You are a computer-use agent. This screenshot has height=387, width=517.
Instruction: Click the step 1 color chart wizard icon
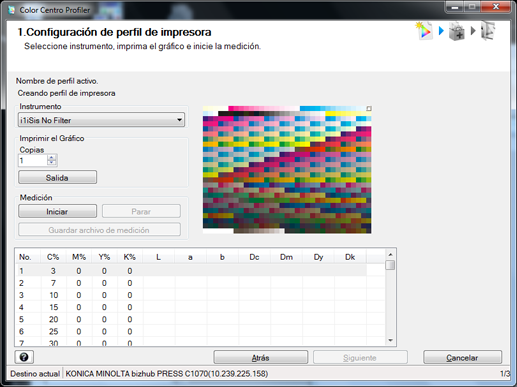point(424,31)
